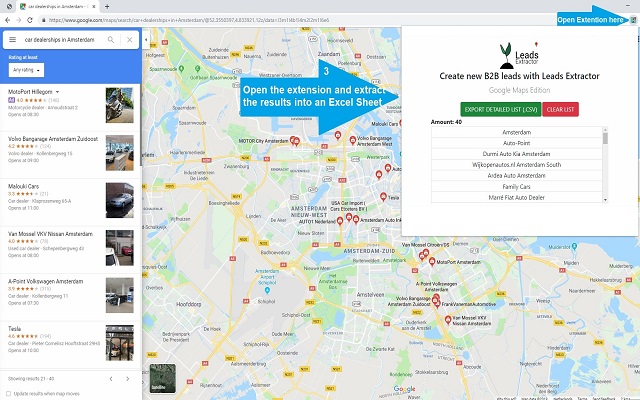Click the search magnifier icon
Screen dimensions: 640x400
point(111,40)
